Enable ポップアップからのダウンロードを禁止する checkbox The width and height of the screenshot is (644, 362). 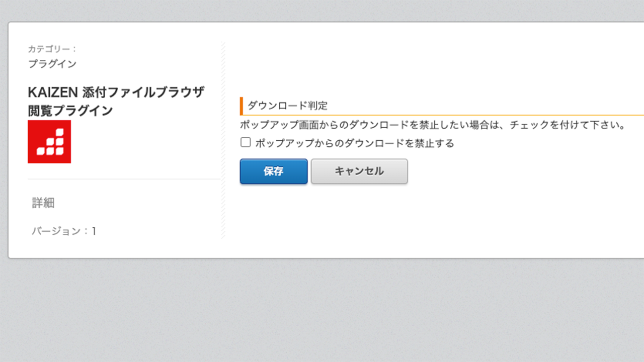(246, 143)
